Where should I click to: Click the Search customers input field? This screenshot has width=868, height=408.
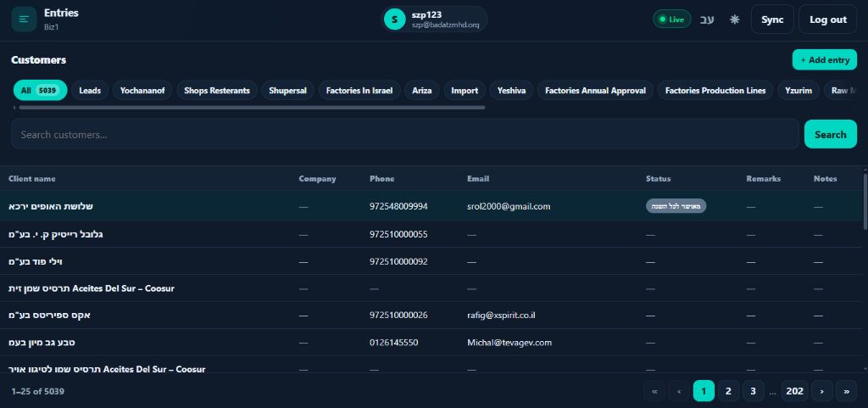point(404,134)
